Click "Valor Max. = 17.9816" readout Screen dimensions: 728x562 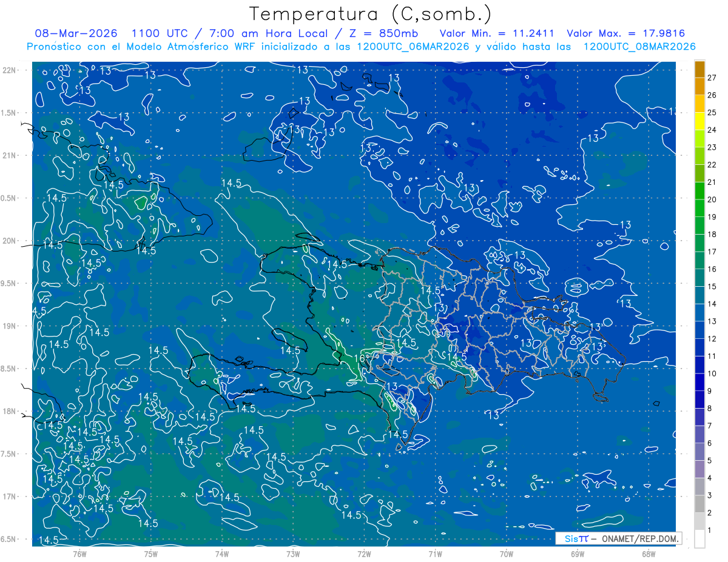pyautogui.click(x=625, y=33)
